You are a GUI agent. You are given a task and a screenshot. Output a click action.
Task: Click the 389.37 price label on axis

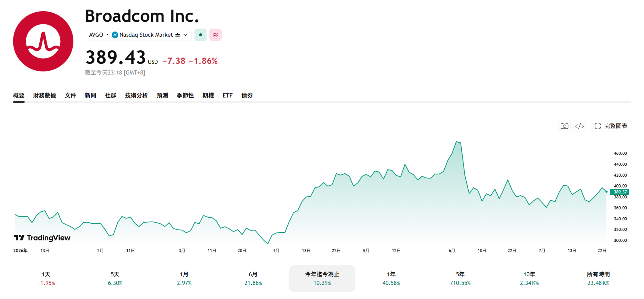pos(620,192)
